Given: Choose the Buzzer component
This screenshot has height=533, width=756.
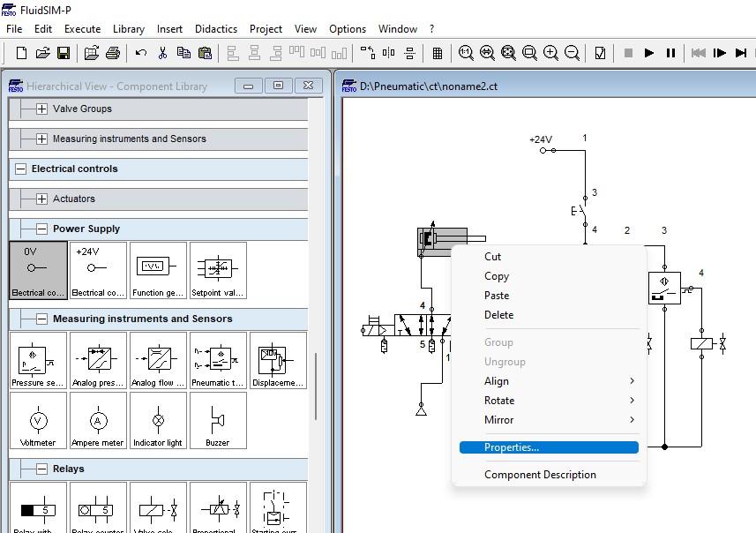Looking at the screenshot, I should pos(218,420).
